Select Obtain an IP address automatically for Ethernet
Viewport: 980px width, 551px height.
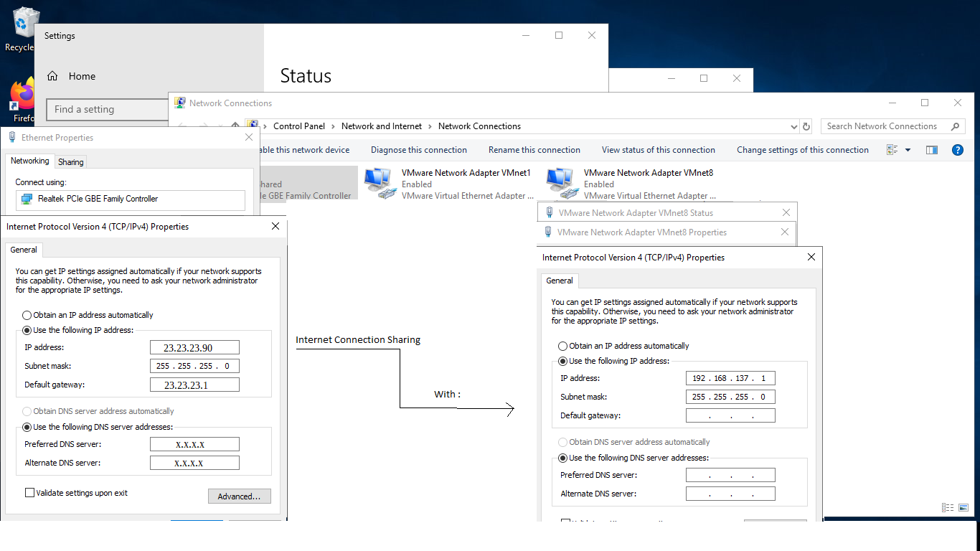click(27, 315)
